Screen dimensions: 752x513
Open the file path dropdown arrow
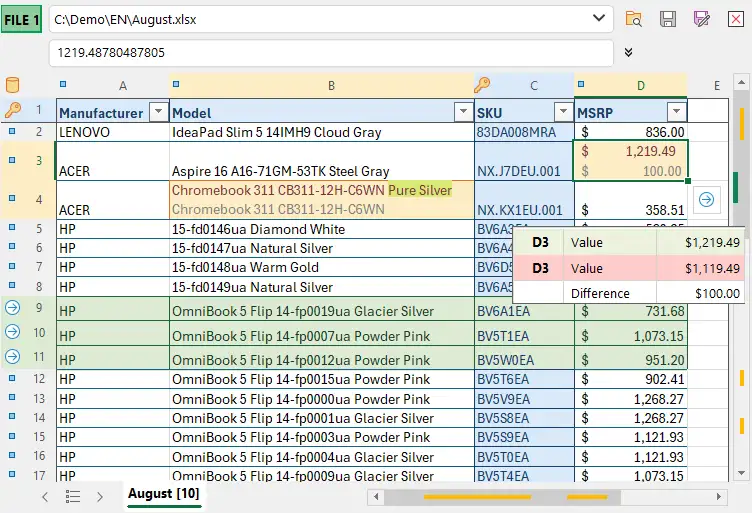599,19
